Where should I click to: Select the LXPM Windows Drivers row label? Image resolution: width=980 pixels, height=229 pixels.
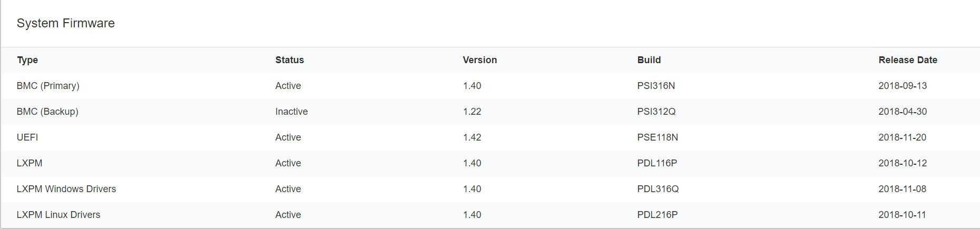[66, 189]
